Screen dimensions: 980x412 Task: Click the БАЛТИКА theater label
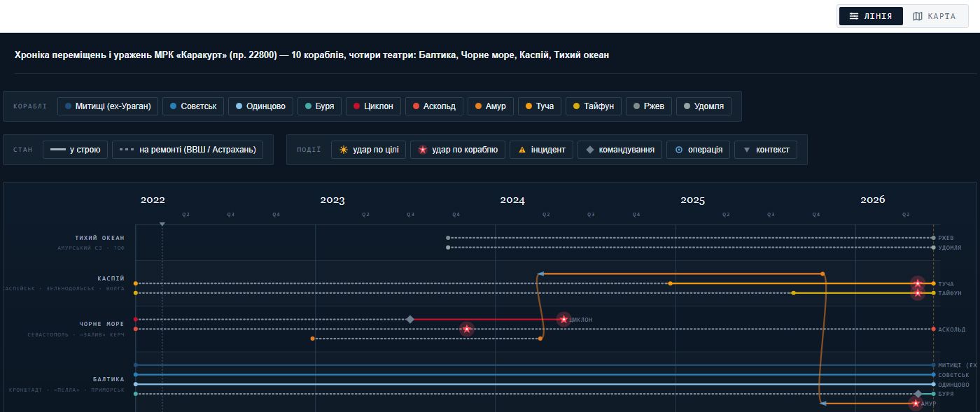[108, 379]
